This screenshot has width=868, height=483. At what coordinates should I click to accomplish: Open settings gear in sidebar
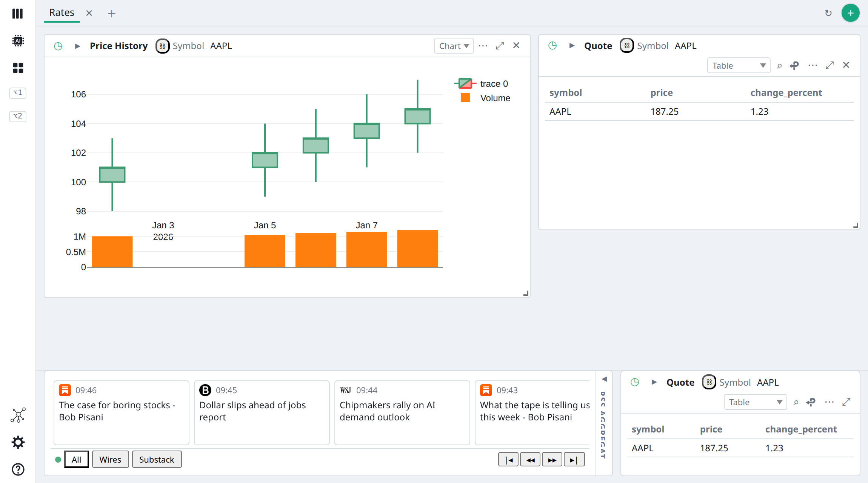(18, 442)
